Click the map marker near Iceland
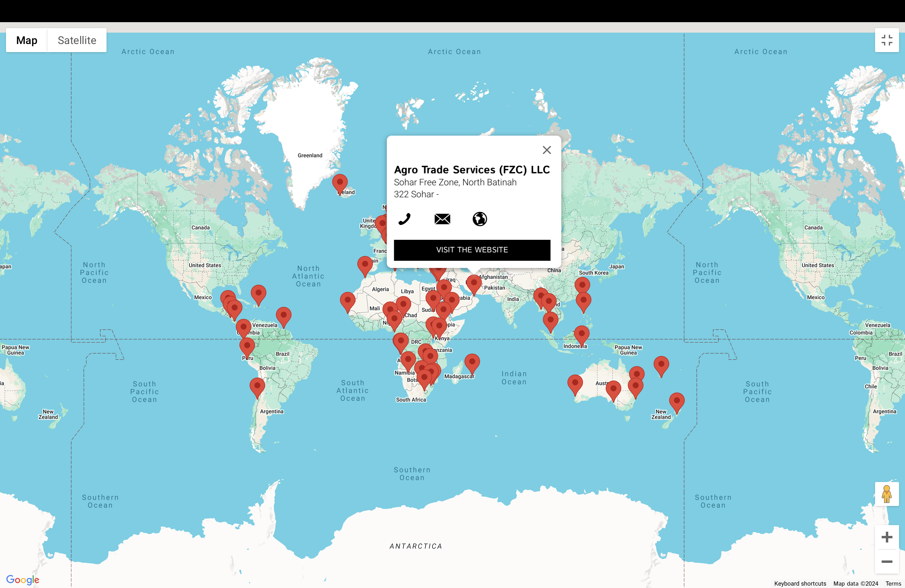The image size is (905, 588). point(340,183)
